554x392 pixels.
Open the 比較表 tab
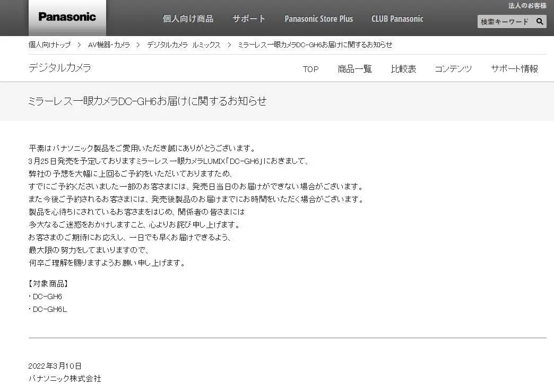(x=403, y=69)
